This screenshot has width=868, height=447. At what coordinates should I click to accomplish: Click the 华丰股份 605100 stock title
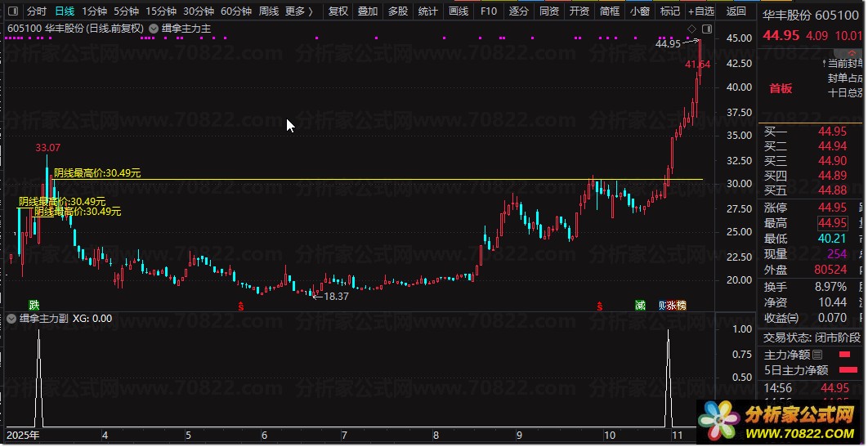[x=811, y=16]
